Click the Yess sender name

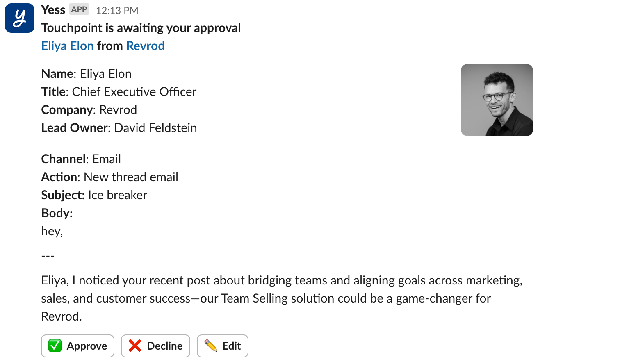pyautogui.click(x=53, y=10)
